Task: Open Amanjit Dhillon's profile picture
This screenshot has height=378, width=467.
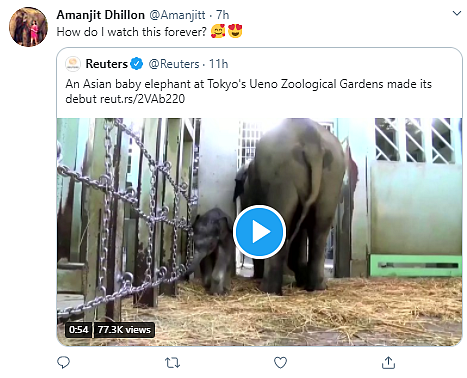Action: 28,27
